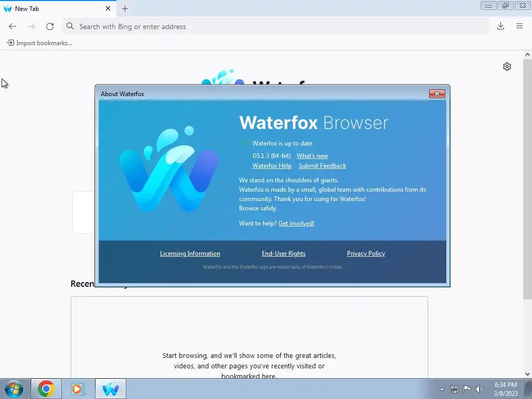532x399 pixels.
Task: Focus the Search with Bing address bar
Action: pos(275,26)
